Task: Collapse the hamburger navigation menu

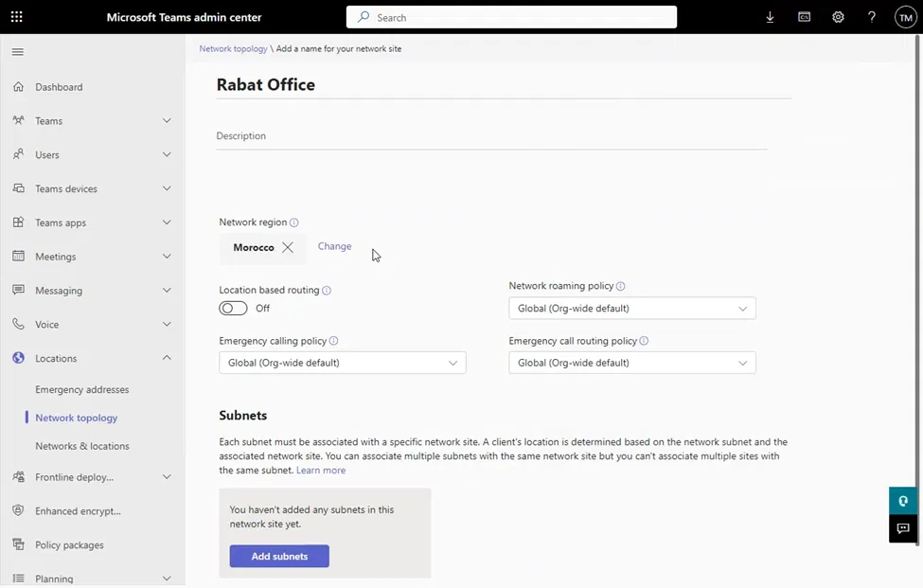Action: (17, 52)
